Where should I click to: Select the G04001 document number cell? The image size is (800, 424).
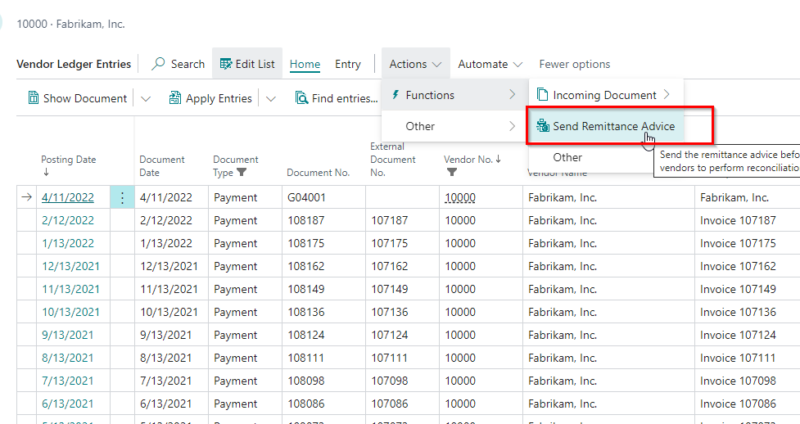coord(306,198)
